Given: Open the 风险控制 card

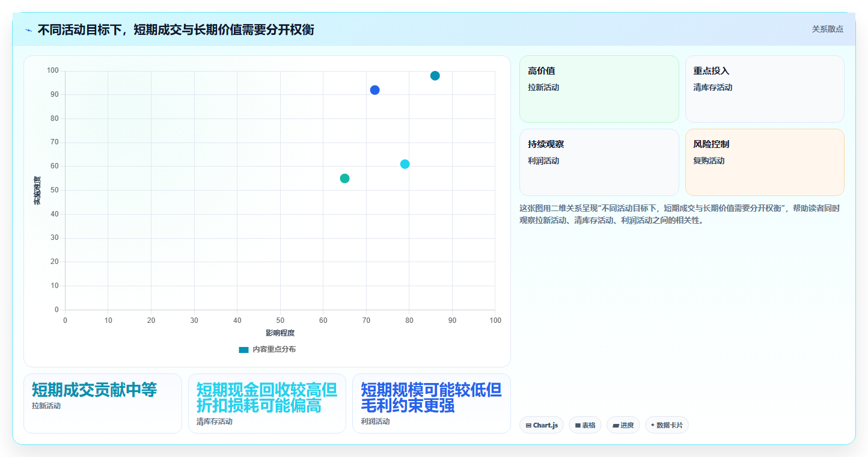Looking at the screenshot, I should point(765,162).
